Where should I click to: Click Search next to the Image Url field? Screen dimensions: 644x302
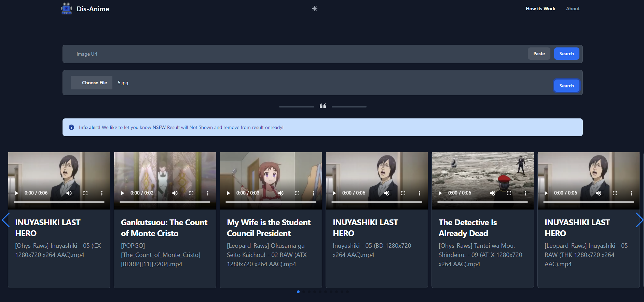(566, 54)
